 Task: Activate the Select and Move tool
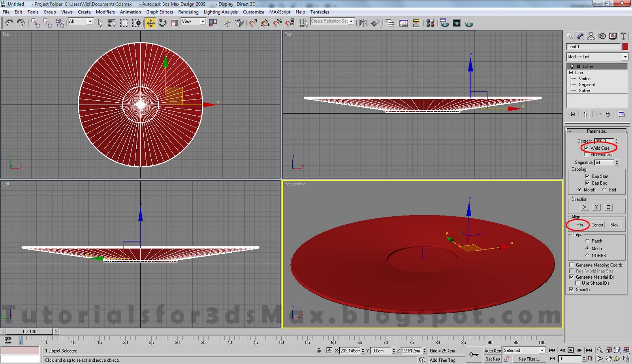pos(150,23)
